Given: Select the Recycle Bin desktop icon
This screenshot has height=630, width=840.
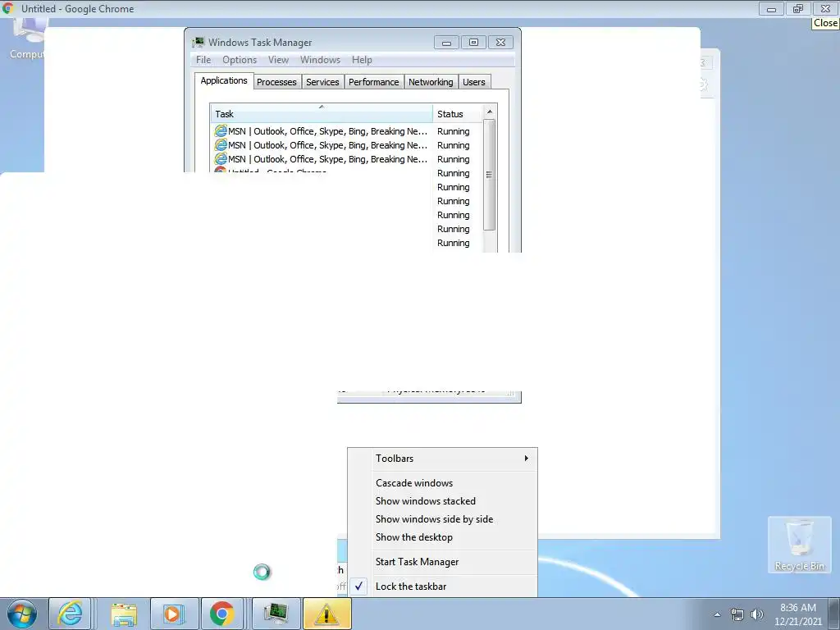Looking at the screenshot, I should [799, 545].
